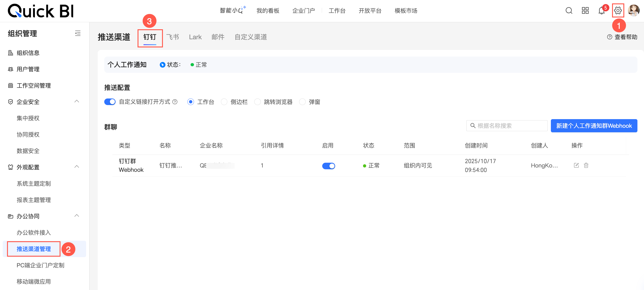Open the settings gear icon
Viewport: 644px width, 290px height.
pyautogui.click(x=617, y=10)
